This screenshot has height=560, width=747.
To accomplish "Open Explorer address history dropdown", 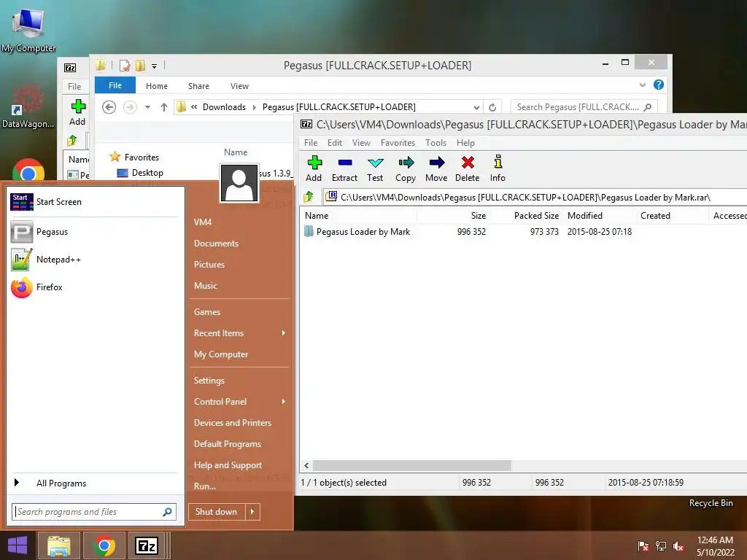I will (476, 107).
